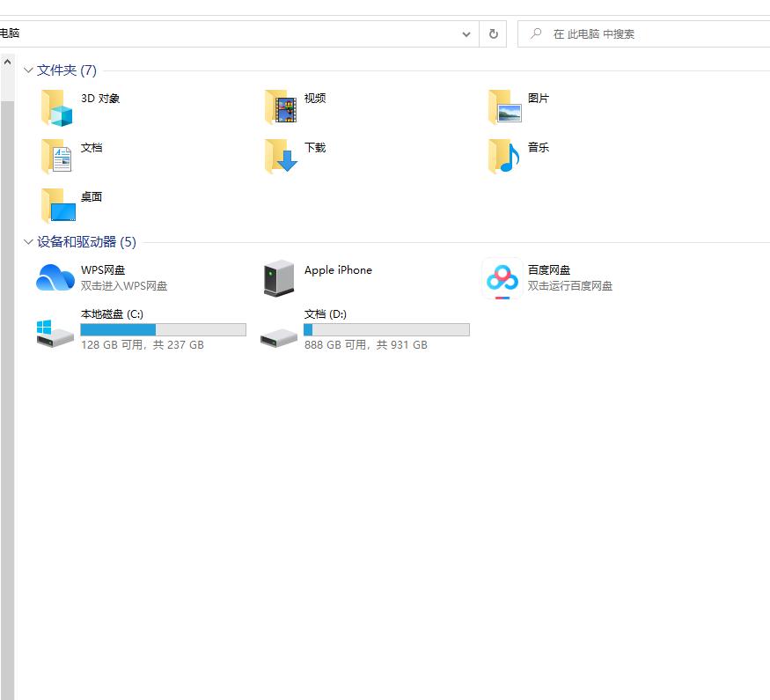
Task: Select the 百度网盘 icon
Action: 502,278
